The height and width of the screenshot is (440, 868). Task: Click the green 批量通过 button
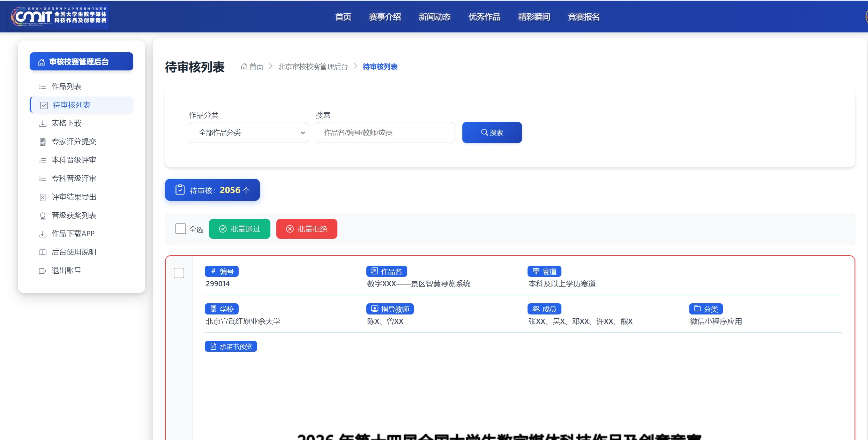click(x=240, y=229)
